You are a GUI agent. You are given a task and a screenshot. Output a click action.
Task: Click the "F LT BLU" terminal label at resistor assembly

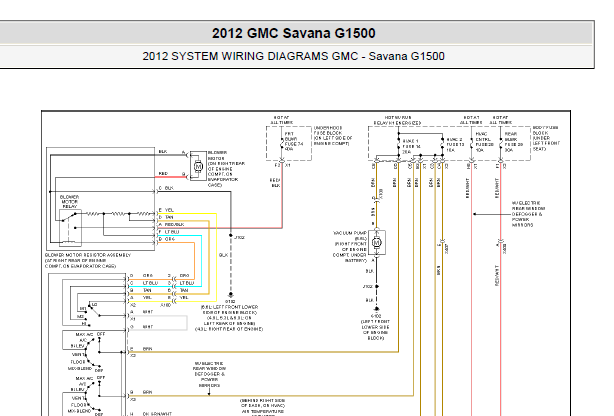coord(169,232)
